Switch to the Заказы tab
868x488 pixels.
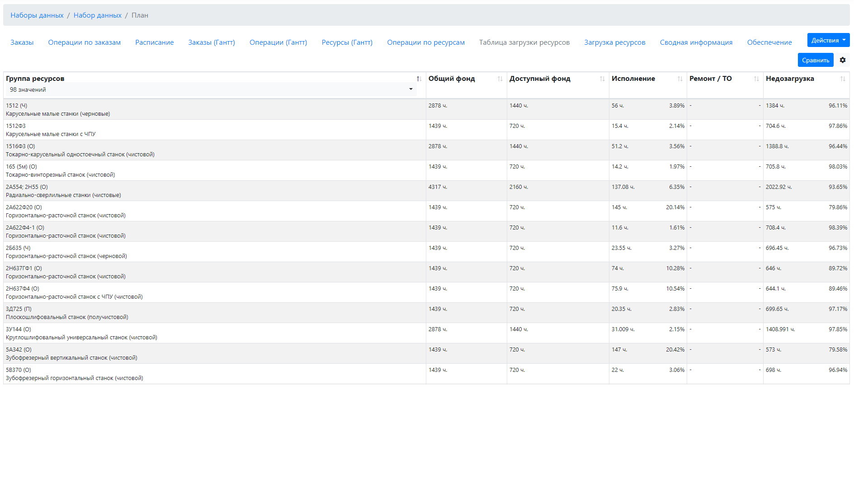coord(22,42)
